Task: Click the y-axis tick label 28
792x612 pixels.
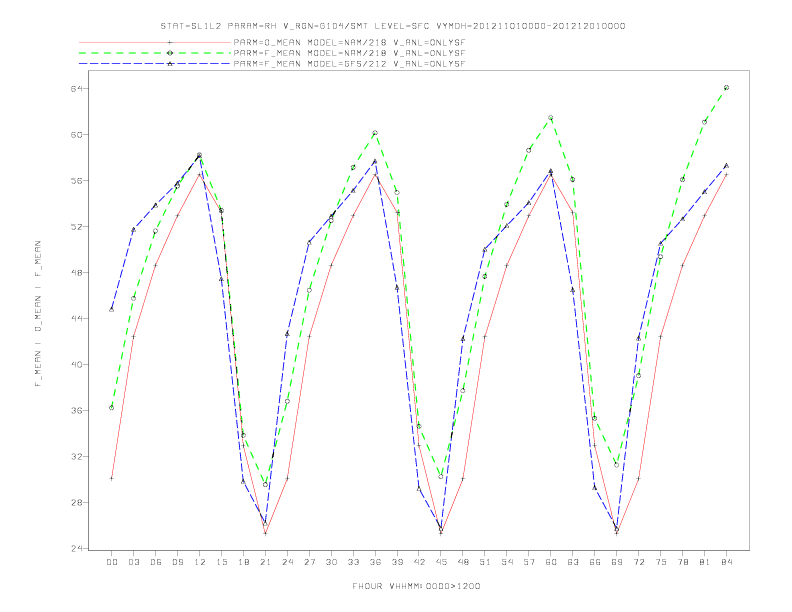Action: pyautogui.click(x=77, y=502)
